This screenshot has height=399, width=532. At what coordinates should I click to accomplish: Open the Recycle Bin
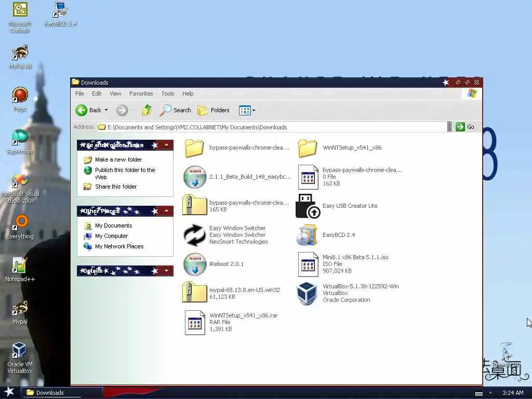(506, 354)
